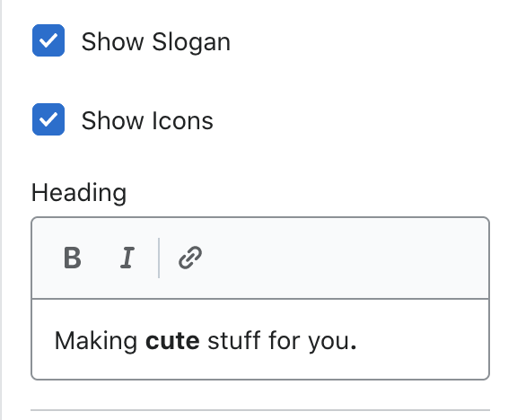Place cursor in the word for
The height and width of the screenshot is (420, 517).
[285, 340]
